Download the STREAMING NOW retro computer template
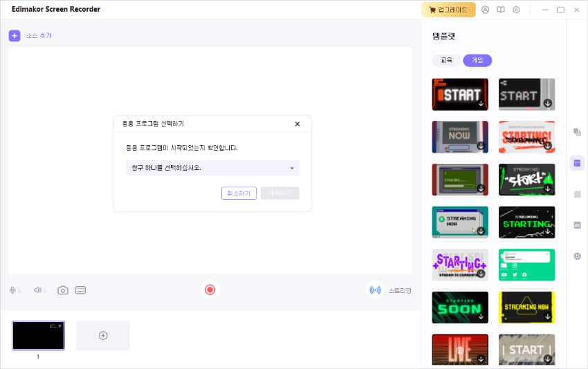This screenshot has height=369, width=588. [481, 146]
